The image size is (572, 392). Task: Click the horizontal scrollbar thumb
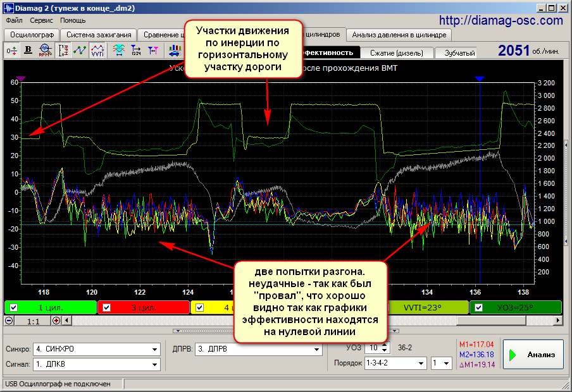492,321
